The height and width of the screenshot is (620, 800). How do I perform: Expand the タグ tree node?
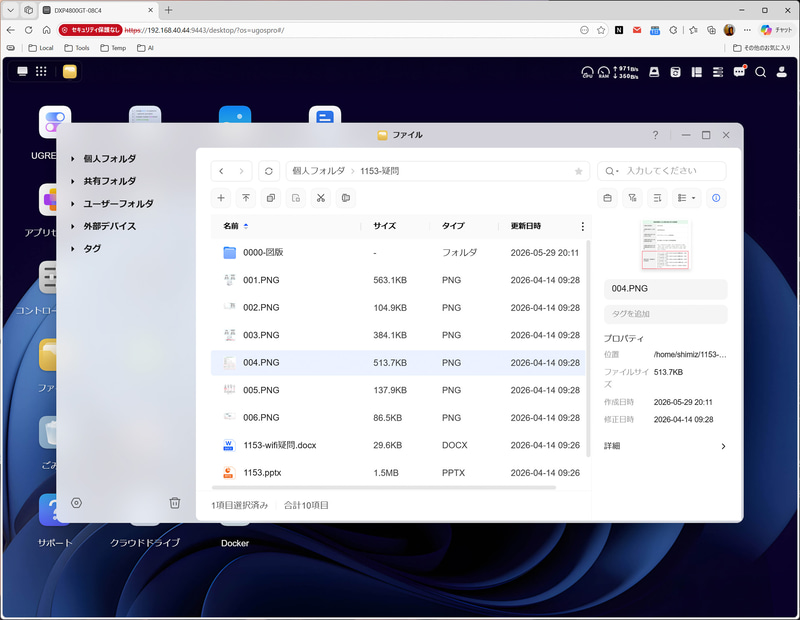[73, 249]
